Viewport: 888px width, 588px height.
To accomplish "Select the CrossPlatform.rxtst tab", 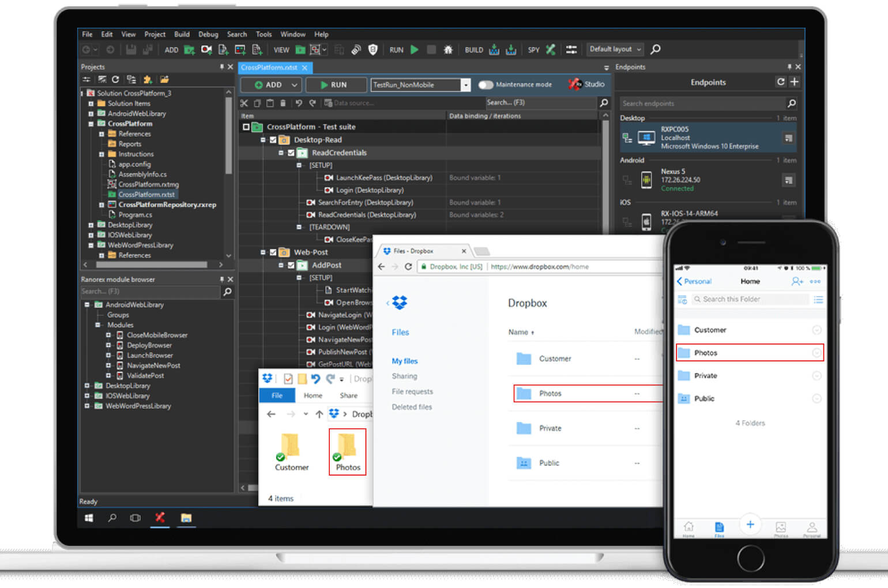I will click(271, 67).
